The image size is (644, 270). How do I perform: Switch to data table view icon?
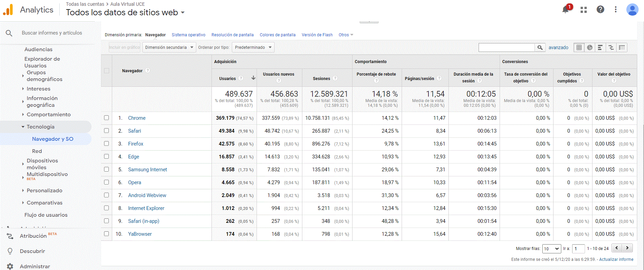(579, 47)
